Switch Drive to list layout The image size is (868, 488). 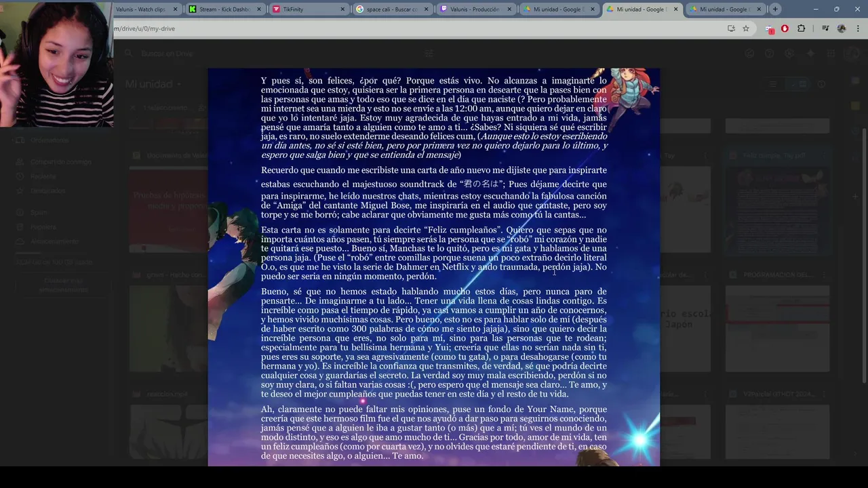point(774,84)
